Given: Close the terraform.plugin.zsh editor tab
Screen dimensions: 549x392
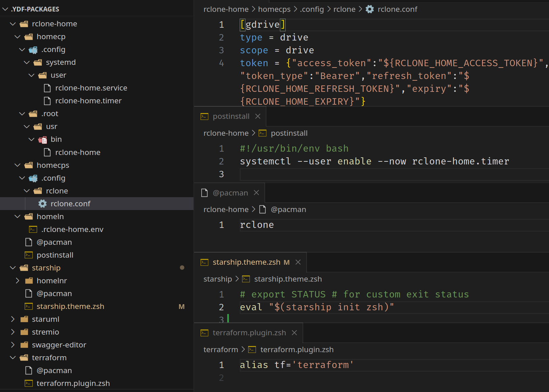Looking at the screenshot, I should pos(294,333).
